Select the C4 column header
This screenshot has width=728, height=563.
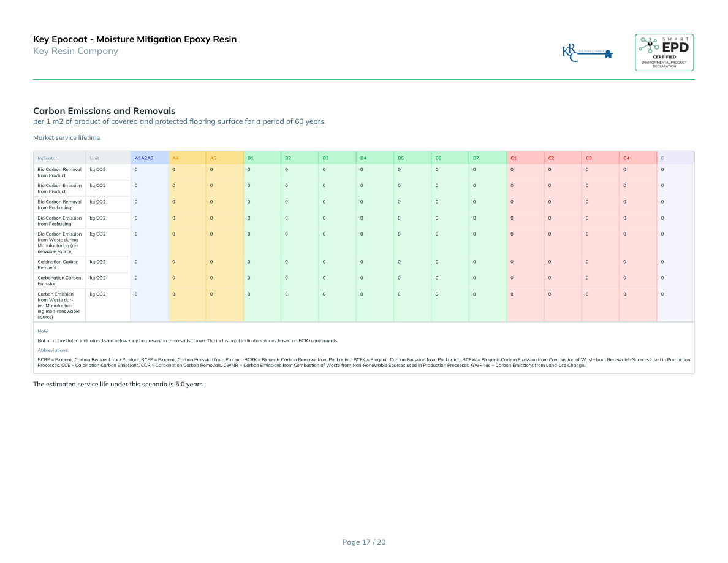[626, 158]
